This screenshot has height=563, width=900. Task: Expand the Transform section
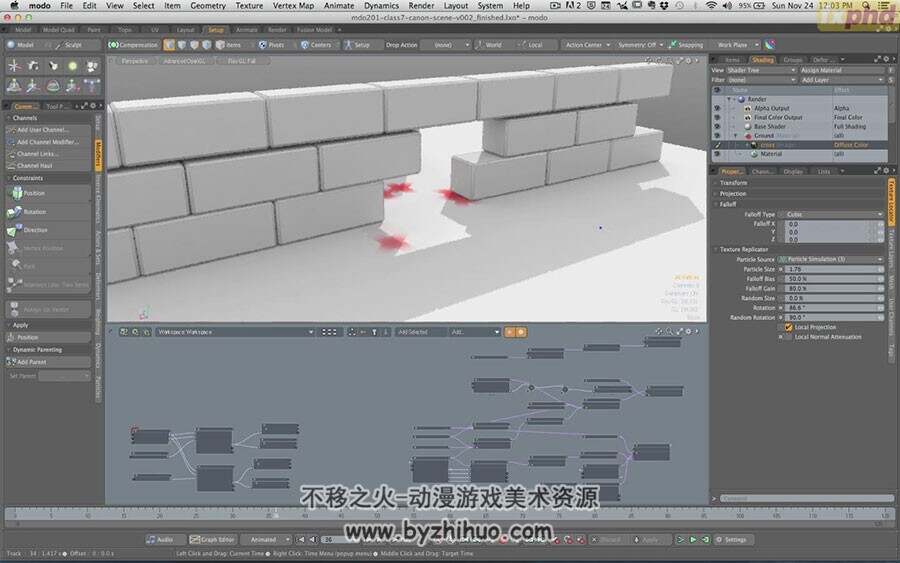733,183
